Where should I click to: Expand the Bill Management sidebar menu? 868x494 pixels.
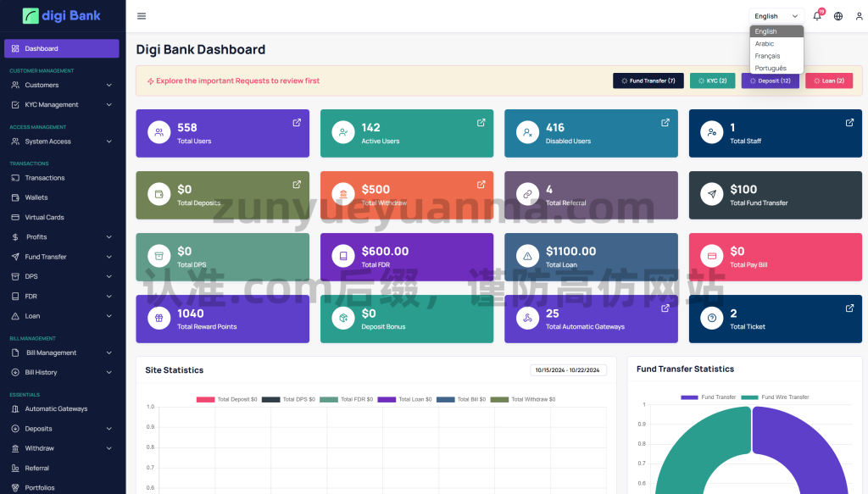tap(61, 353)
